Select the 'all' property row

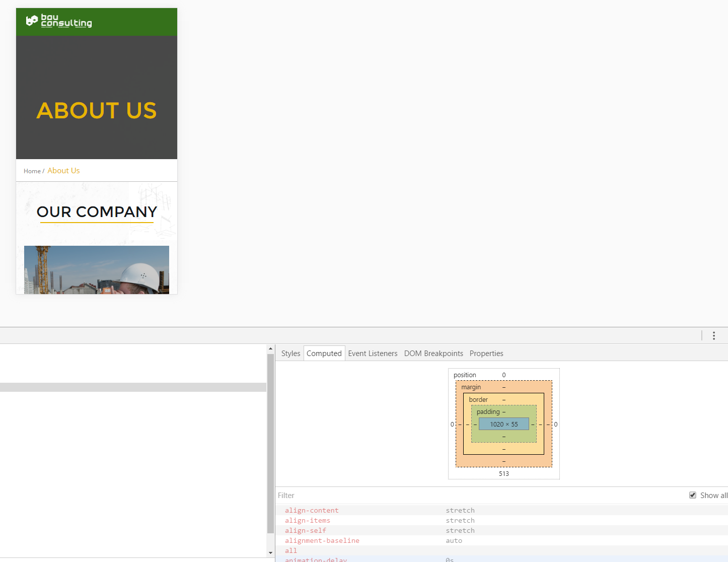coord(501,550)
